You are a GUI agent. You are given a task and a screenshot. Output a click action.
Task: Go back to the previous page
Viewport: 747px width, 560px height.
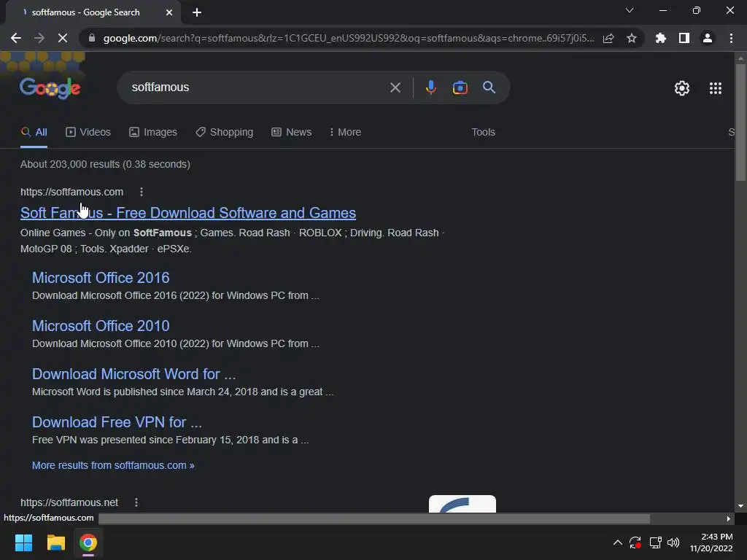point(16,38)
